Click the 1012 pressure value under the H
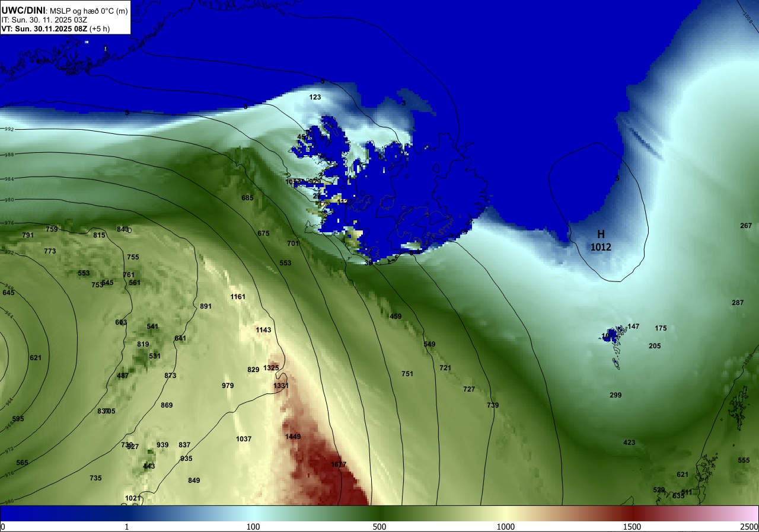This screenshot has height=532, width=759. click(601, 247)
